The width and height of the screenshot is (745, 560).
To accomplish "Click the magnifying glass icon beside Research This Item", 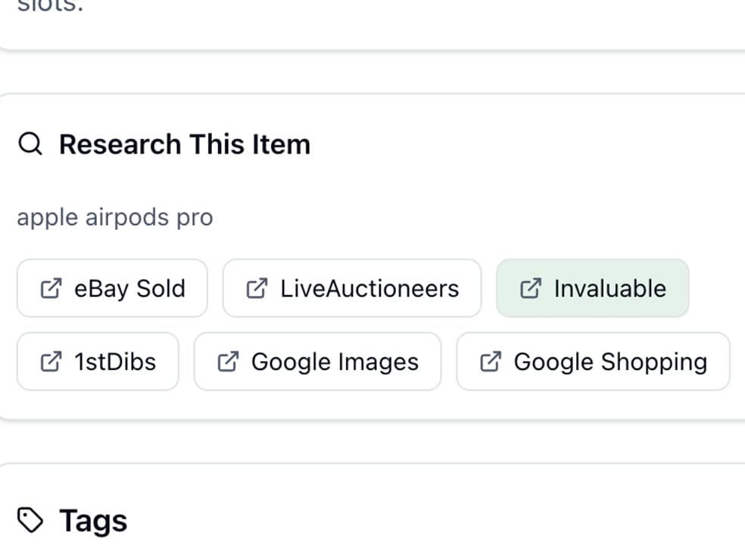I will pos(30,143).
